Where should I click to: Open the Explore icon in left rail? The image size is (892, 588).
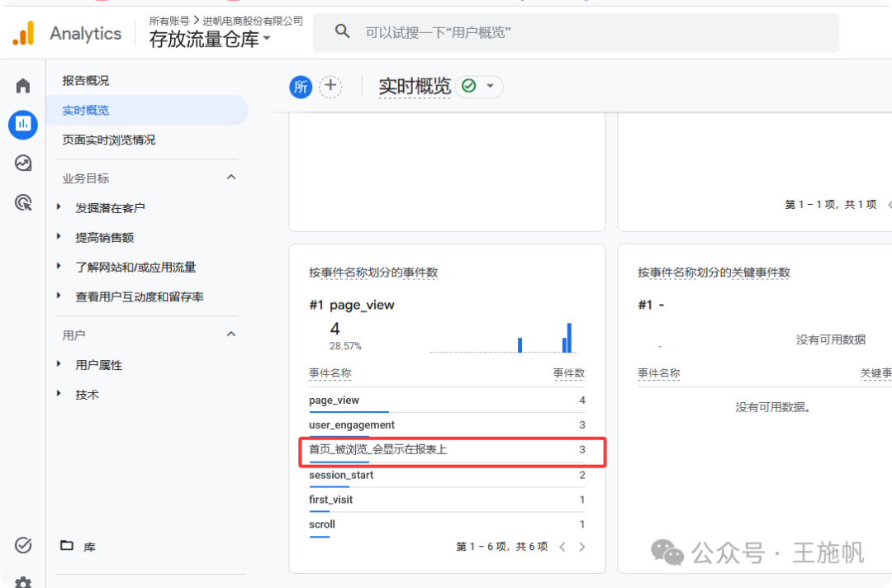click(23, 164)
